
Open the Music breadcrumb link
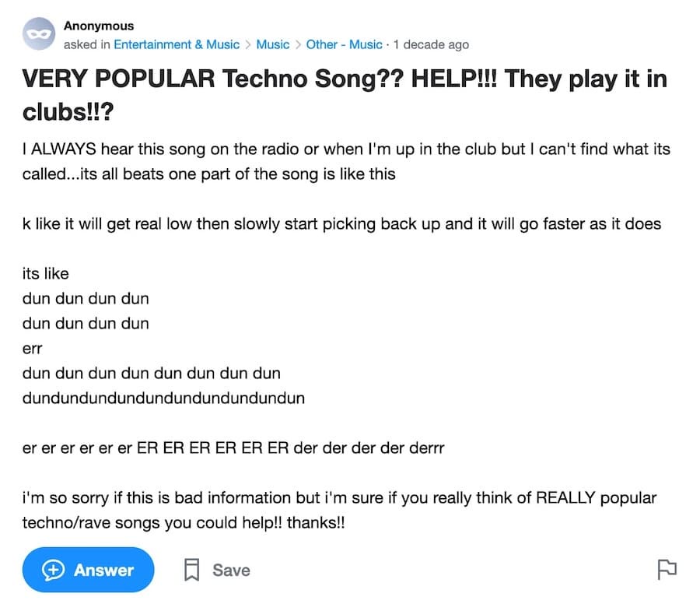pos(273,44)
